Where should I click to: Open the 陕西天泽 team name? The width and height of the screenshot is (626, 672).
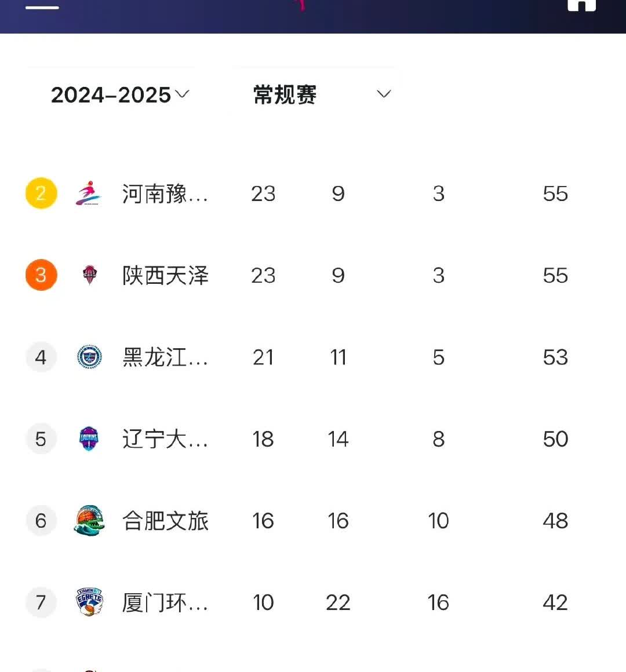[x=165, y=275]
